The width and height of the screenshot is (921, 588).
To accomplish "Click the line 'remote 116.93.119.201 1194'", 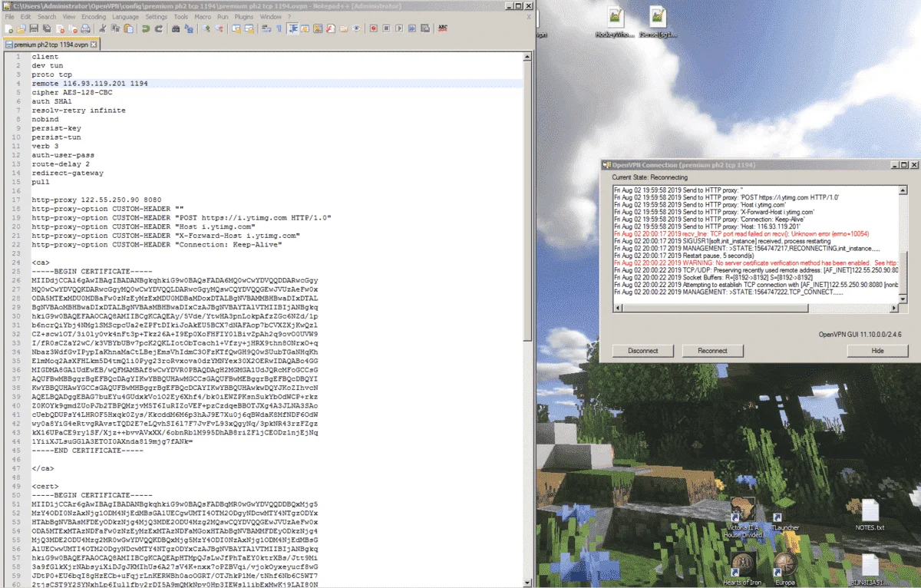I will pos(90,83).
